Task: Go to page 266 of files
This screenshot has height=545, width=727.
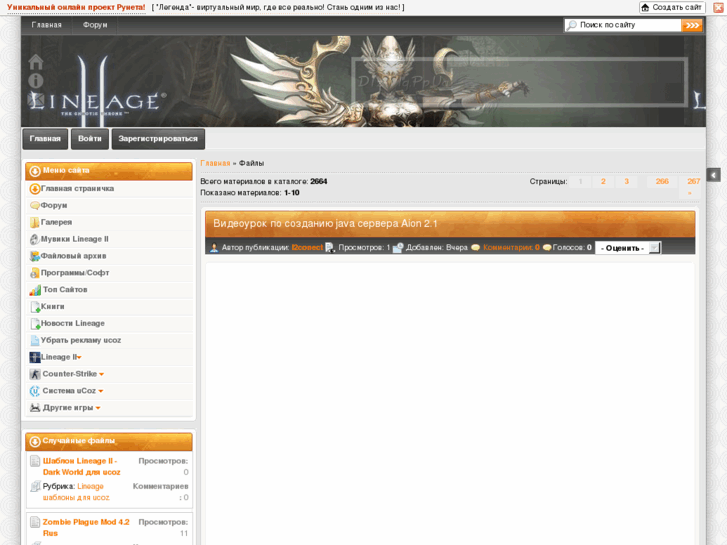Action: [x=662, y=182]
